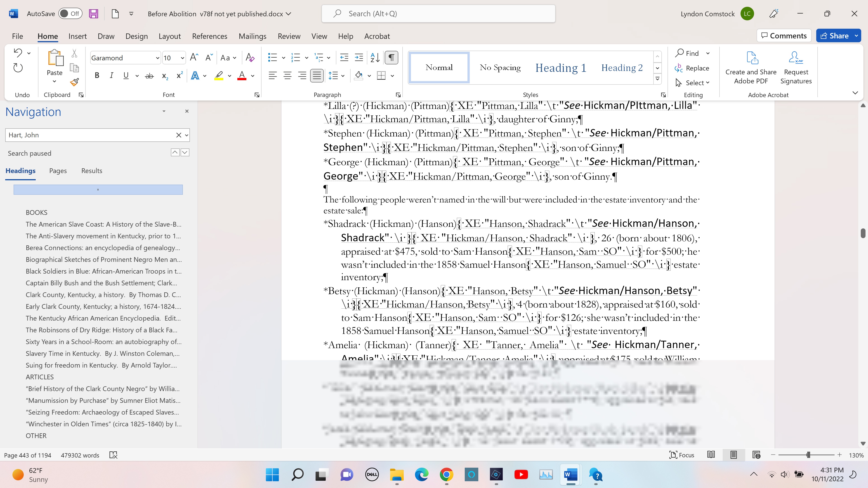The width and height of the screenshot is (868, 488).
Task: Switch to the Results tab in Navigation
Action: 92,171
